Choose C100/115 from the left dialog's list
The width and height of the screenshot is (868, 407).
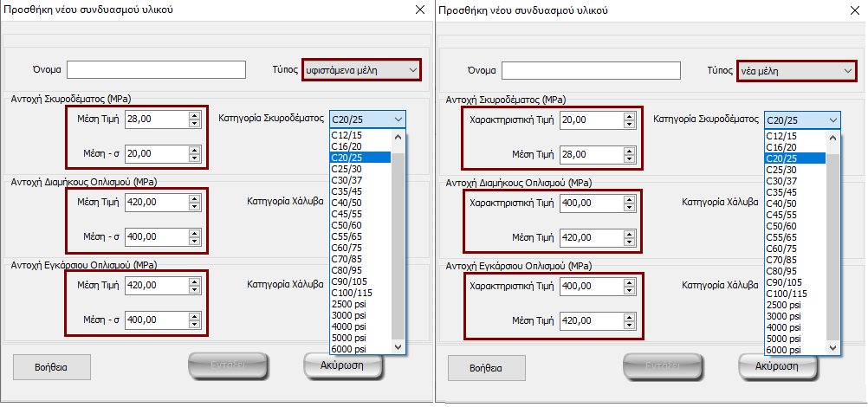360,294
